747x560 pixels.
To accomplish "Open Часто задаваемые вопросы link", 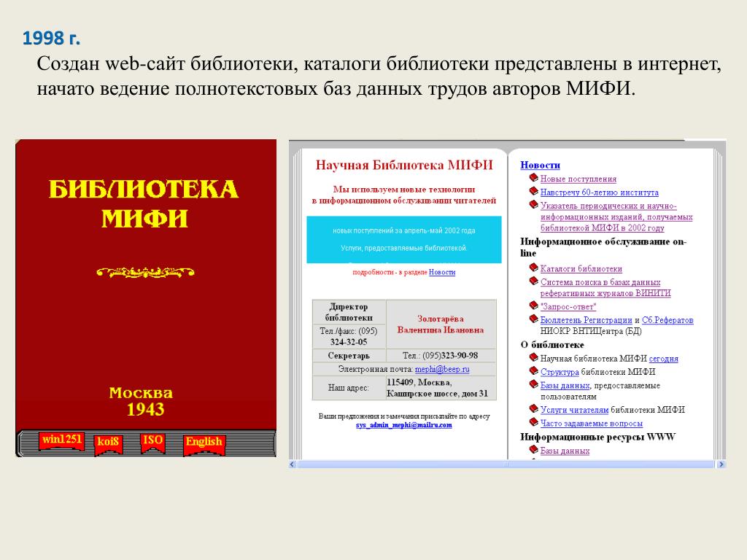I will coord(591,423).
